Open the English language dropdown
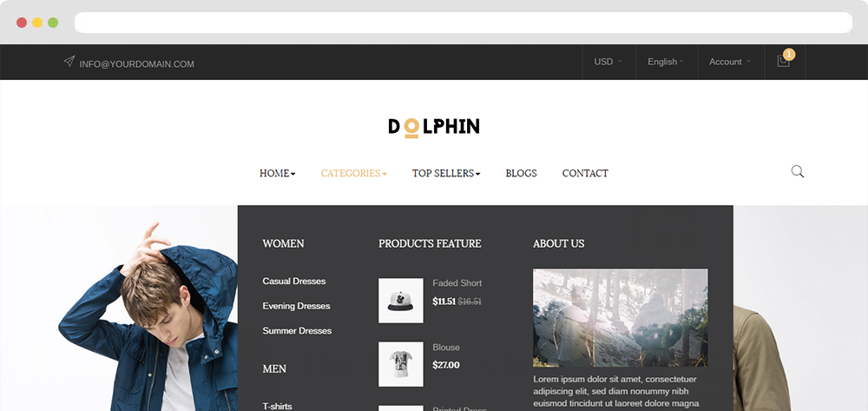This screenshot has height=411, width=868. (x=667, y=62)
